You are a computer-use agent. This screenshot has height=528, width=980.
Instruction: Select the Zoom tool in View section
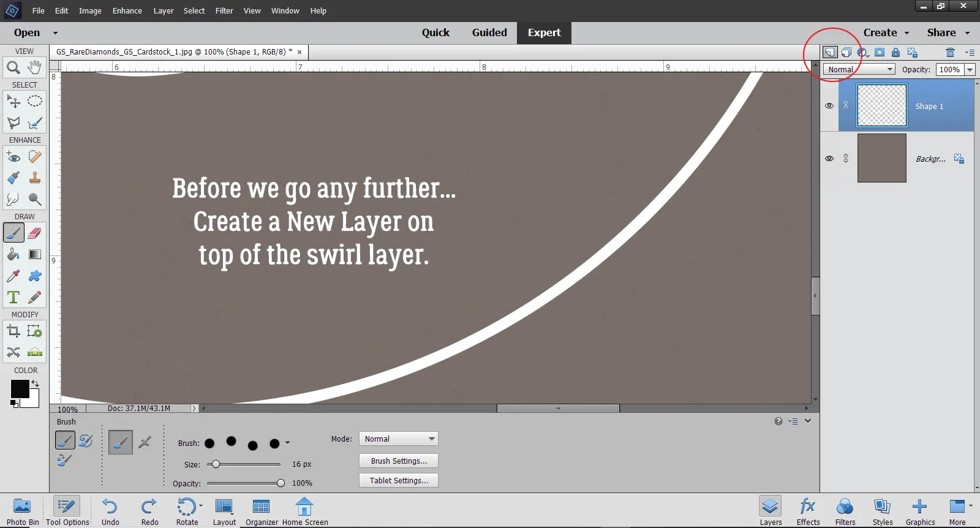point(13,67)
